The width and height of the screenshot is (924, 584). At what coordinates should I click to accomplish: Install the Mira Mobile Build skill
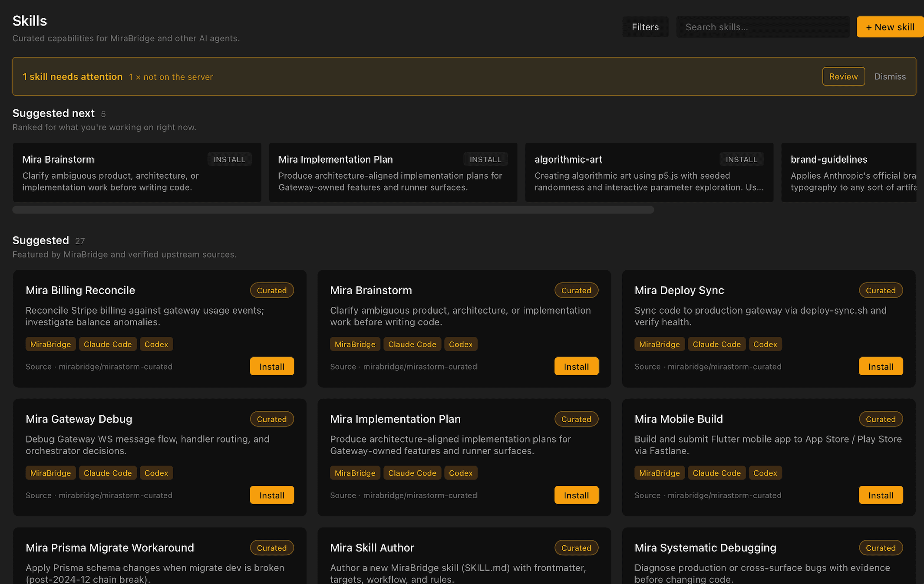coord(881,495)
